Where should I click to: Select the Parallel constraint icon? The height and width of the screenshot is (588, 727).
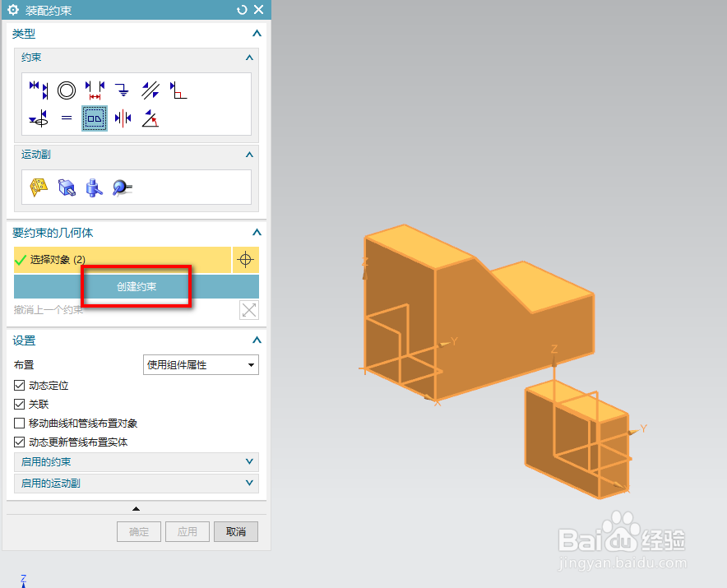click(x=150, y=90)
